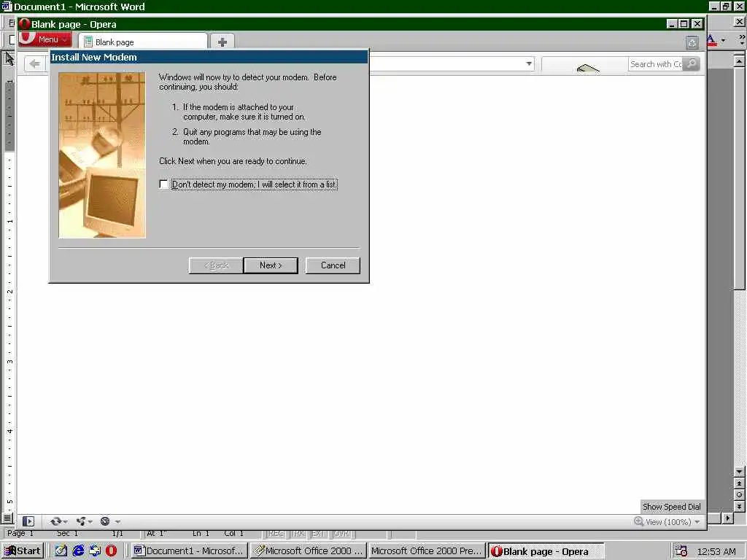747x560 pixels.
Task: Click Opera's back arrow navigation button
Action: pos(34,64)
